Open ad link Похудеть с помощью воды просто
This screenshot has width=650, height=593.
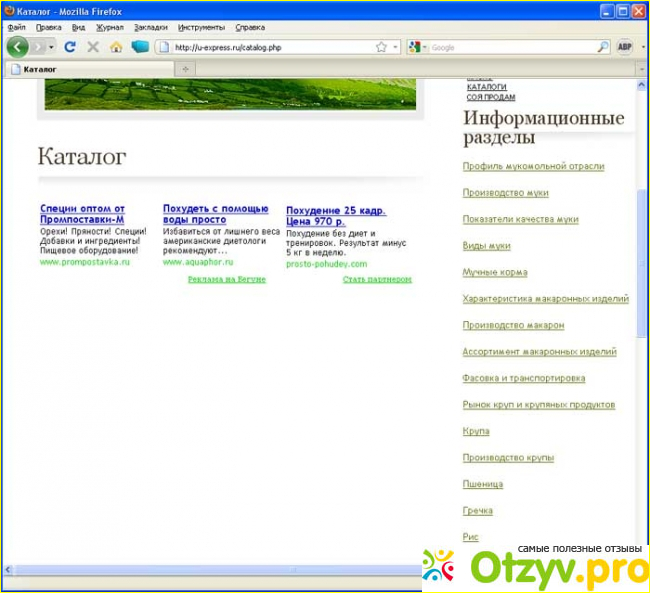pos(215,214)
